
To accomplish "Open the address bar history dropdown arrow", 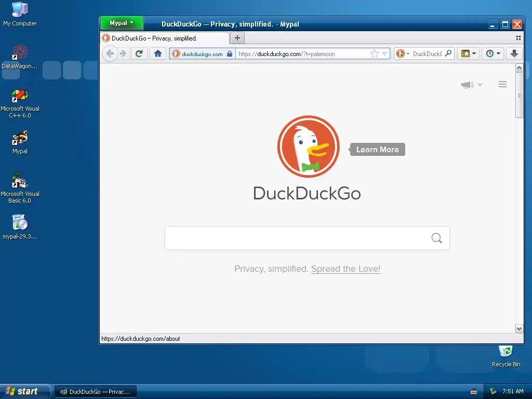I will [385, 54].
